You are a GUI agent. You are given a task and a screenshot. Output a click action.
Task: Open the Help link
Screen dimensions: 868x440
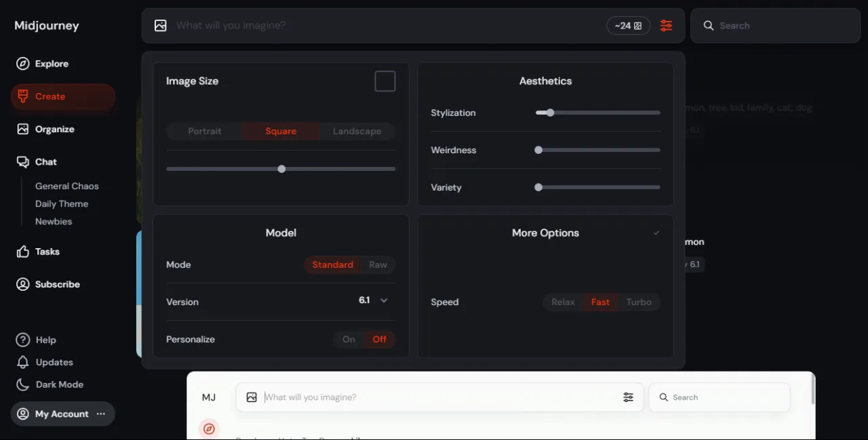(x=46, y=340)
